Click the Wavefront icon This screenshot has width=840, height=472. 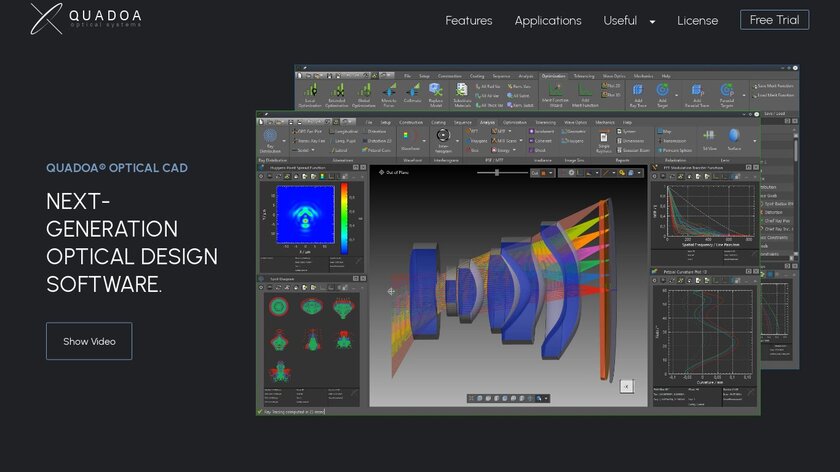tap(410, 140)
